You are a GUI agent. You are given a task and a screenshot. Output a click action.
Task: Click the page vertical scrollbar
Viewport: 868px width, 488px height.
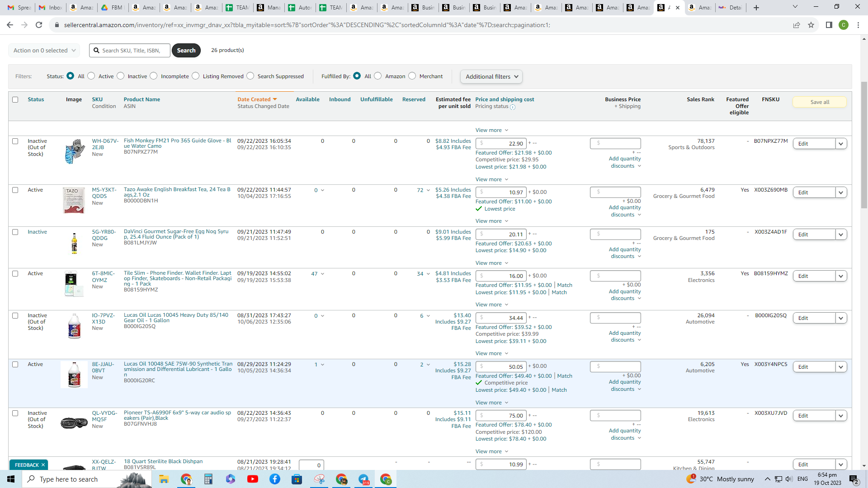[864, 145]
